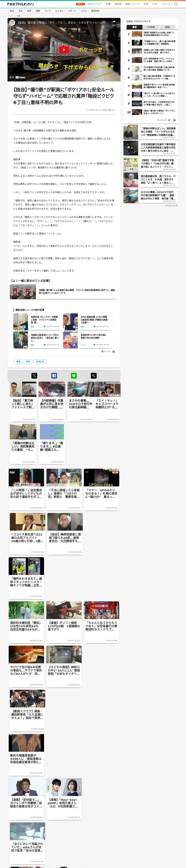Select 国際 category in navigation bar
The width and height of the screenshot is (186, 868).
[x=38, y=11]
